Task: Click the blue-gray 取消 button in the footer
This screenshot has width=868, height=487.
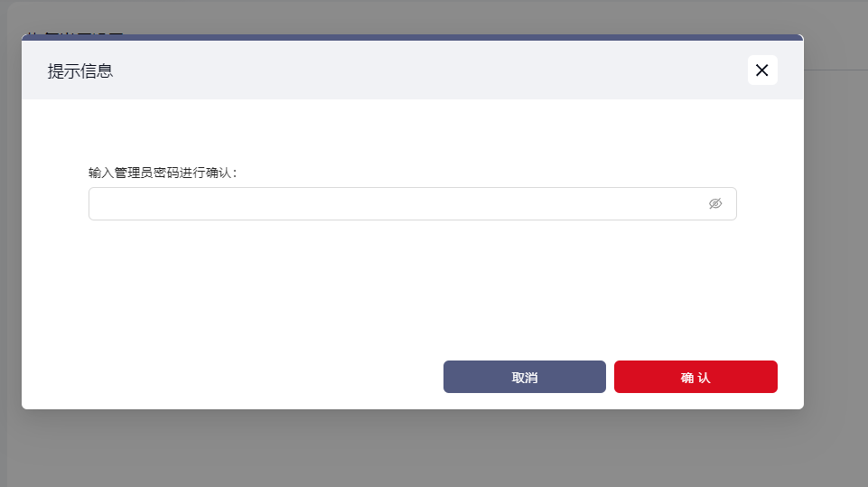Action: click(524, 377)
